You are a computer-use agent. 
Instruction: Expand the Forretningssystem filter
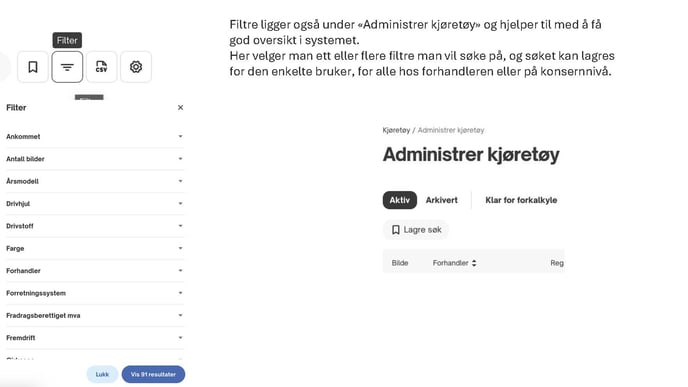95,293
